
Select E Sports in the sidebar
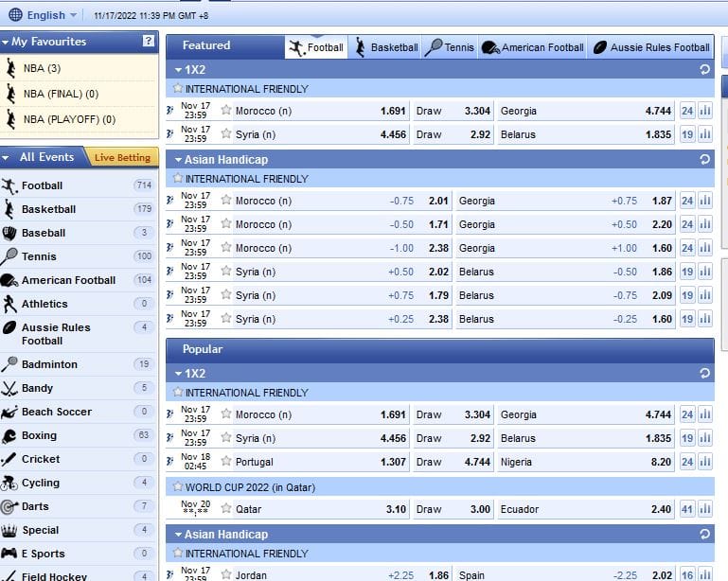[78, 554]
